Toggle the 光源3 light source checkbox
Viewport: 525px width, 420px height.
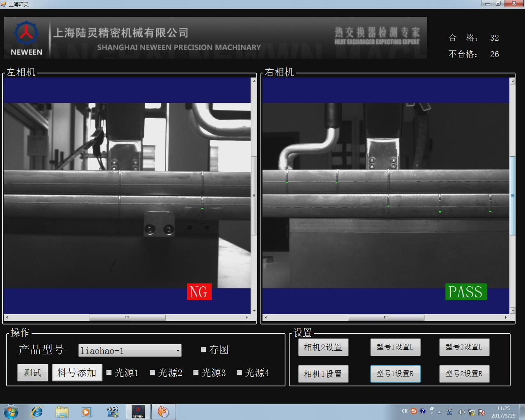[x=196, y=372]
